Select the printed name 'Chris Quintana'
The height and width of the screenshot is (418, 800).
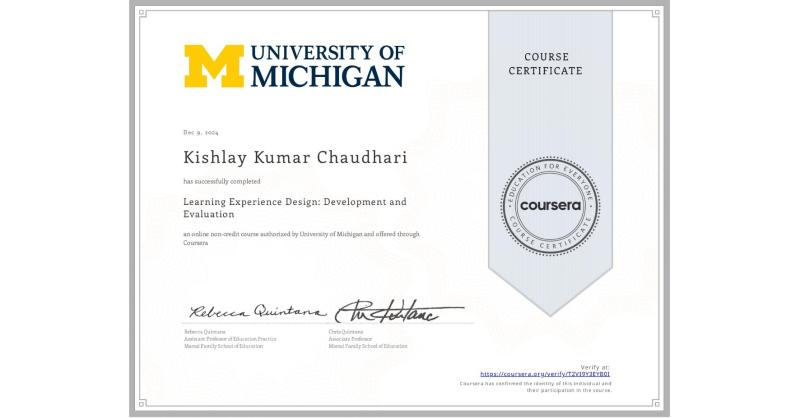point(346,332)
